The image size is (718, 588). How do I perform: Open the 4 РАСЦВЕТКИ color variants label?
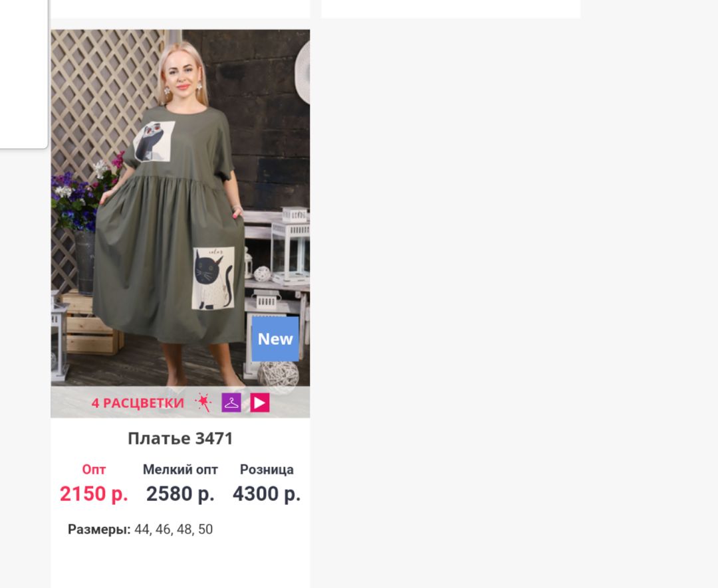pos(138,403)
